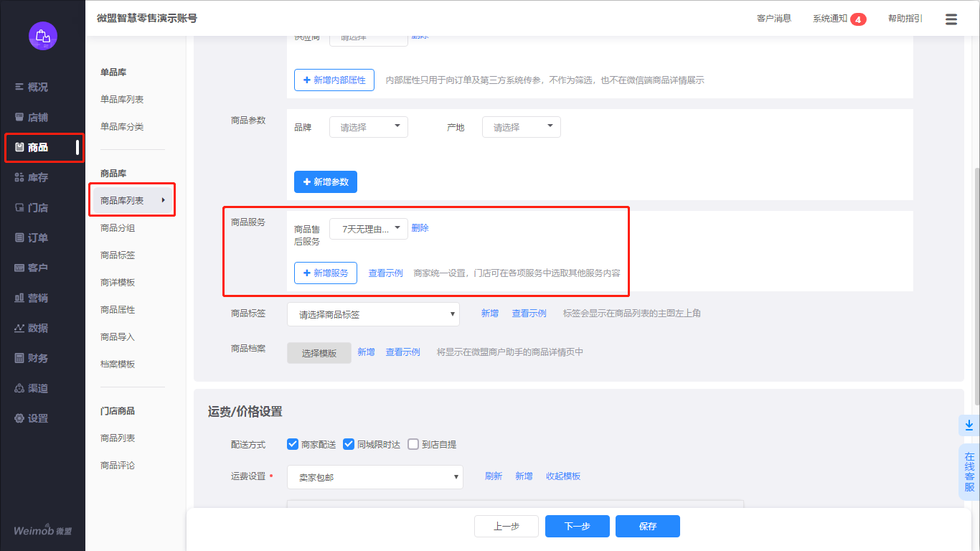Open 卖家包邮 shipping fee dropdown
This screenshot has width=980, height=551.
[375, 477]
